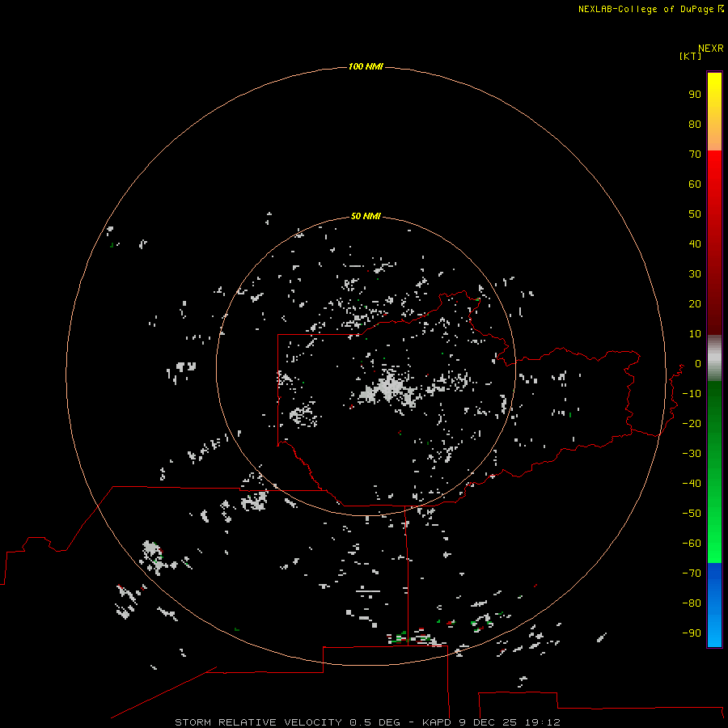Click the -10 value on the velocity scale
Viewport: 728px width, 728px height.
click(692, 394)
